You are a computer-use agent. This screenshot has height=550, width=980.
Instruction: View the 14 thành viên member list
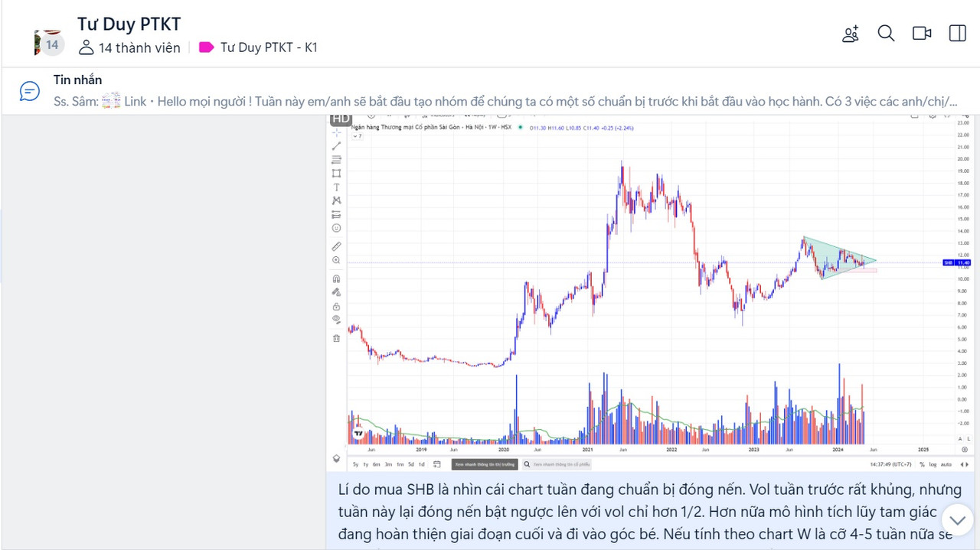click(x=129, y=47)
